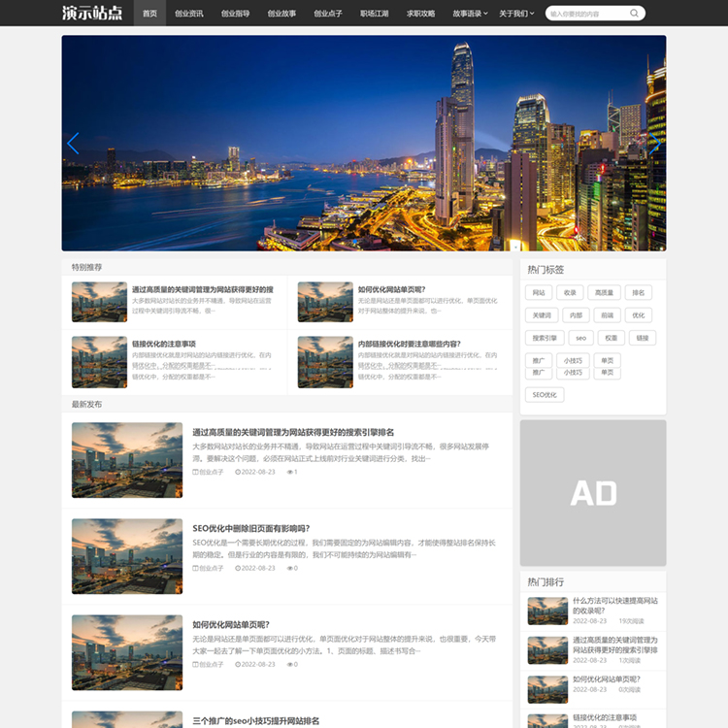The width and height of the screenshot is (728, 728).
Task: Click the search magnifier icon in header
Action: [634, 13]
